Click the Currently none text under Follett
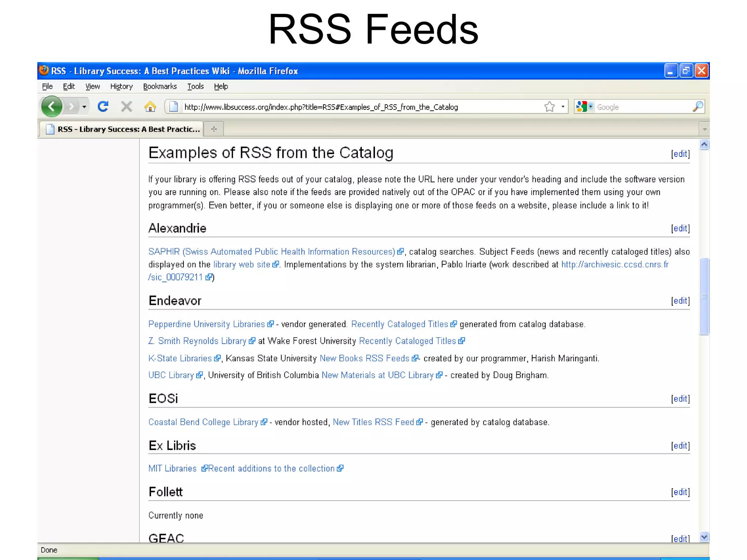 click(175, 516)
